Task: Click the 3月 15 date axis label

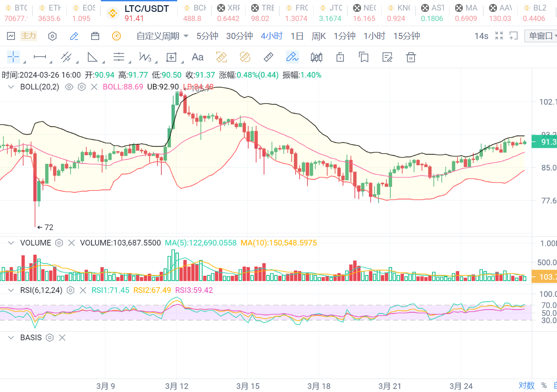Action: 248,386
